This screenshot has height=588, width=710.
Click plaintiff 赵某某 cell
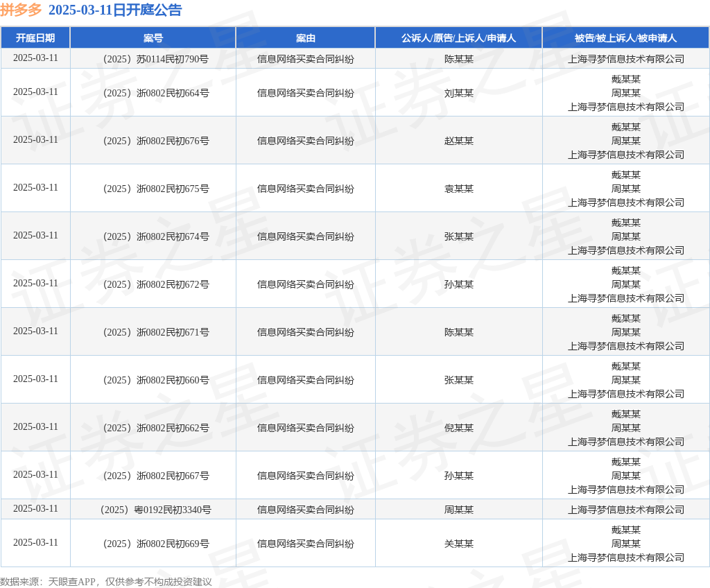pos(459,141)
